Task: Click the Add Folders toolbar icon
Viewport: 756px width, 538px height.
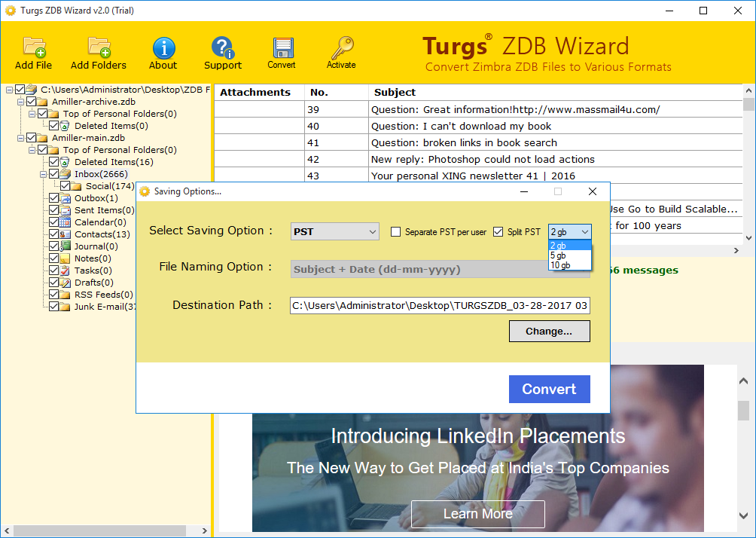Action: tap(99, 47)
